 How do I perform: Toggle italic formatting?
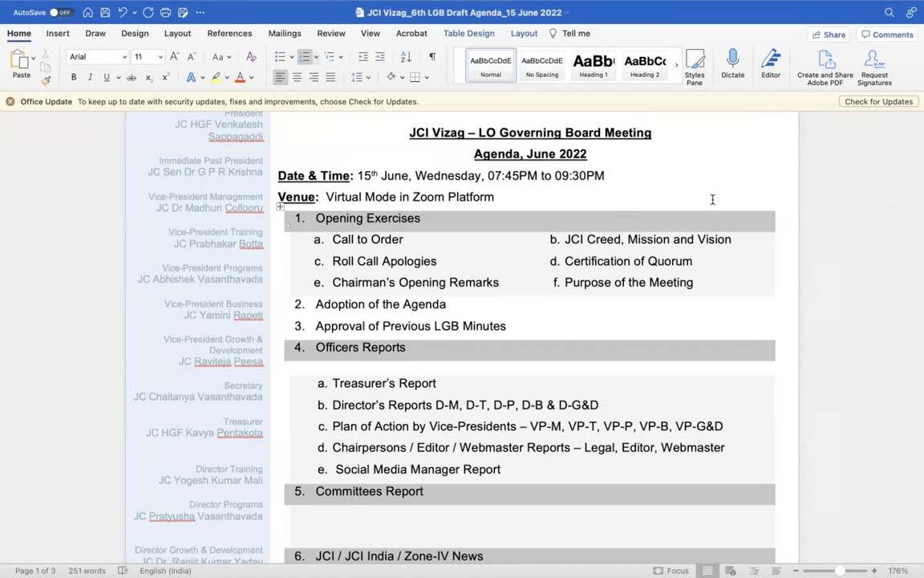pos(90,77)
